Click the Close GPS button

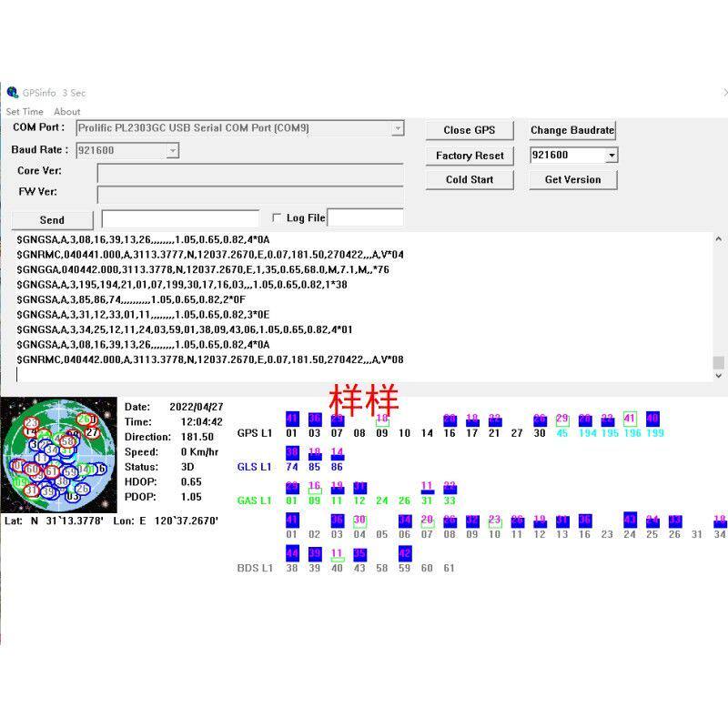pyautogui.click(x=470, y=130)
